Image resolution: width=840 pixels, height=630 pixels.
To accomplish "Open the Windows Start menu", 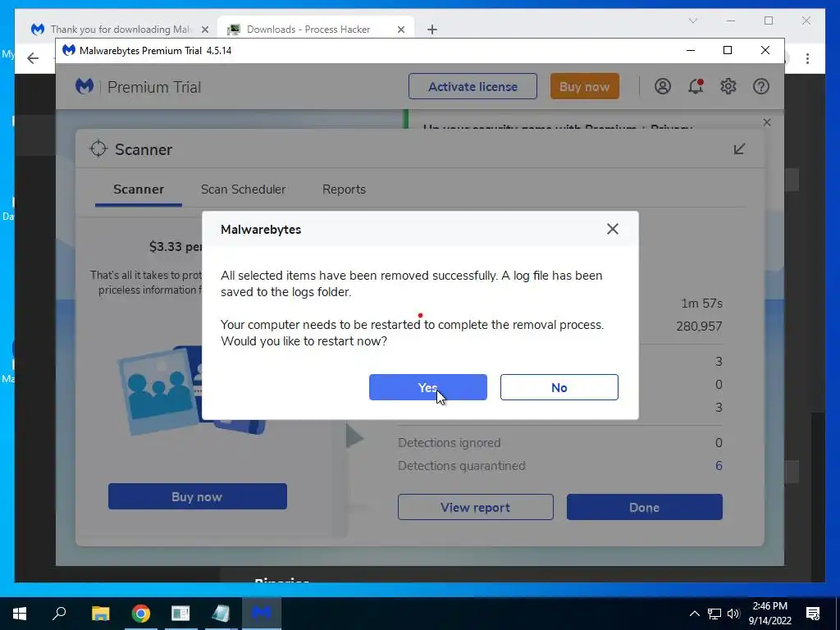I will 20,614.
